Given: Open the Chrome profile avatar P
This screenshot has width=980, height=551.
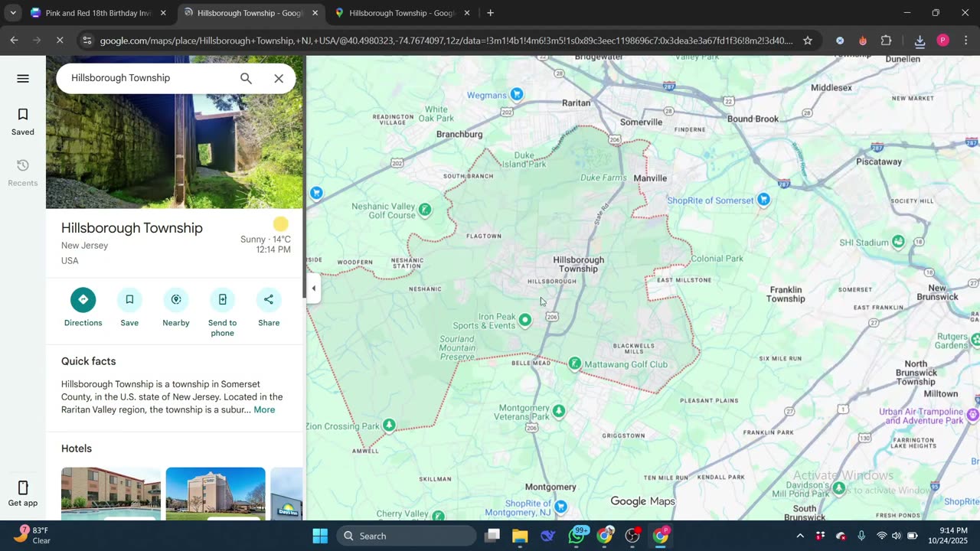Looking at the screenshot, I should pos(942,41).
